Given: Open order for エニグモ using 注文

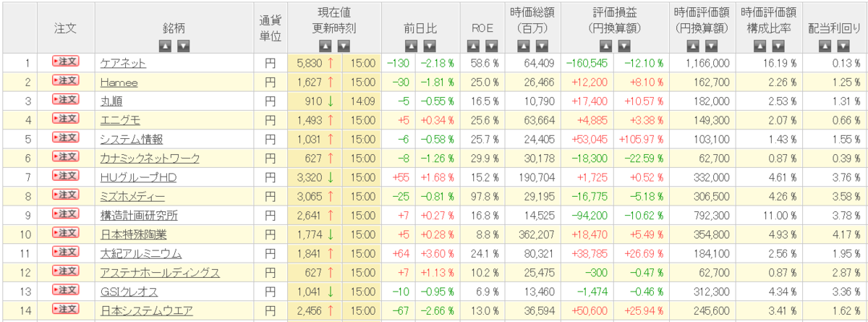Looking at the screenshot, I should click(65, 119).
